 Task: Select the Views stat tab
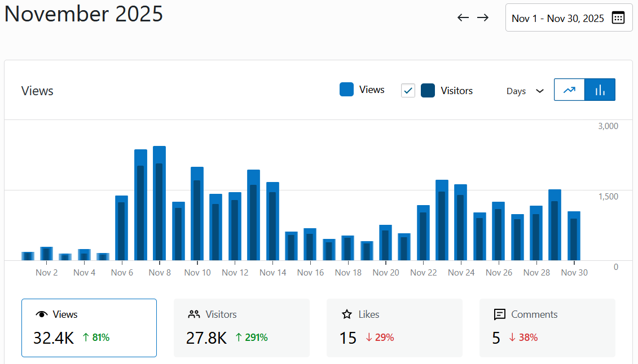tap(89, 327)
